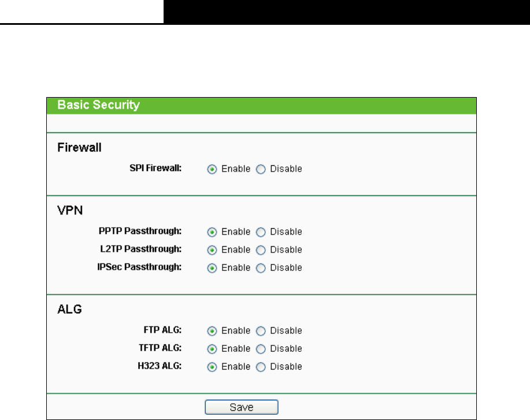Screen dimensions: 530x420
Task: Select Disable for PPTP Passthrough
Action: tap(261, 232)
